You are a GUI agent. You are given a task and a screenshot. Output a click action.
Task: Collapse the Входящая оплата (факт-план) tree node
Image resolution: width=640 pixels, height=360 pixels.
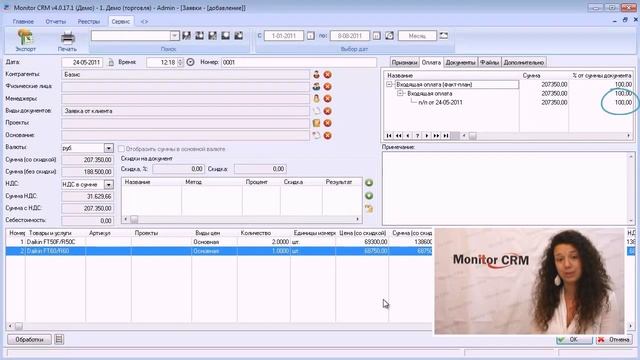[389, 84]
